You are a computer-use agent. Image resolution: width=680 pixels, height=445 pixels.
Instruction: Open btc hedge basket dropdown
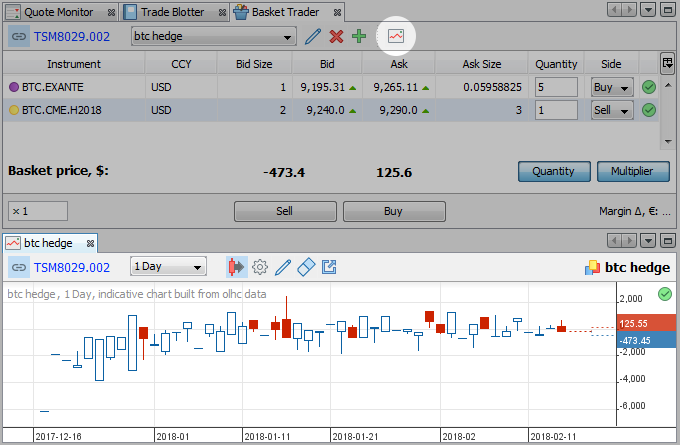[214, 36]
